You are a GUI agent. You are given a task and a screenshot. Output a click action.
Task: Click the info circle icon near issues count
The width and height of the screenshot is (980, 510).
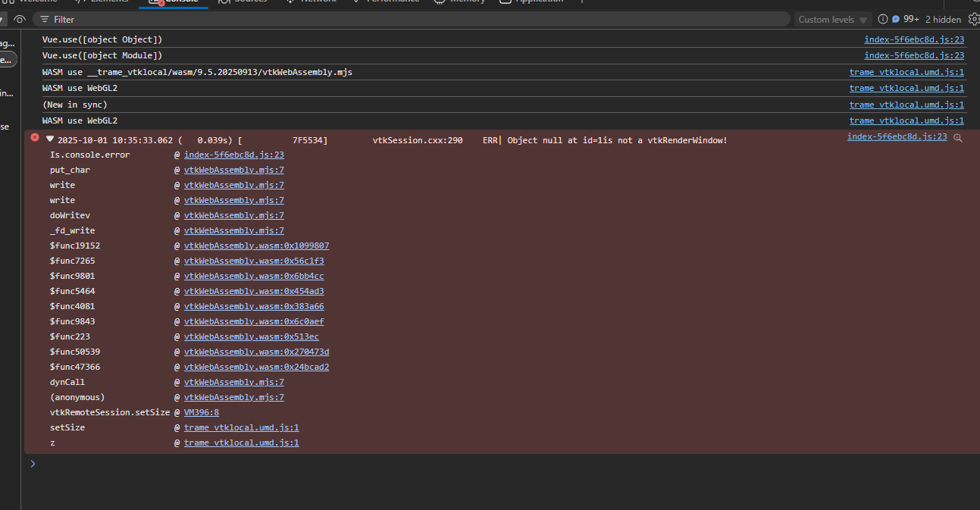pyautogui.click(x=882, y=19)
